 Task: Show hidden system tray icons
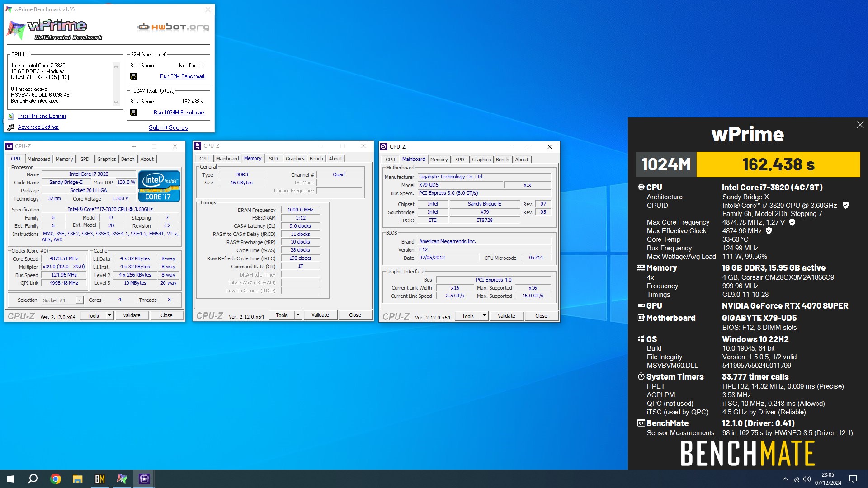click(x=785, y=479)
